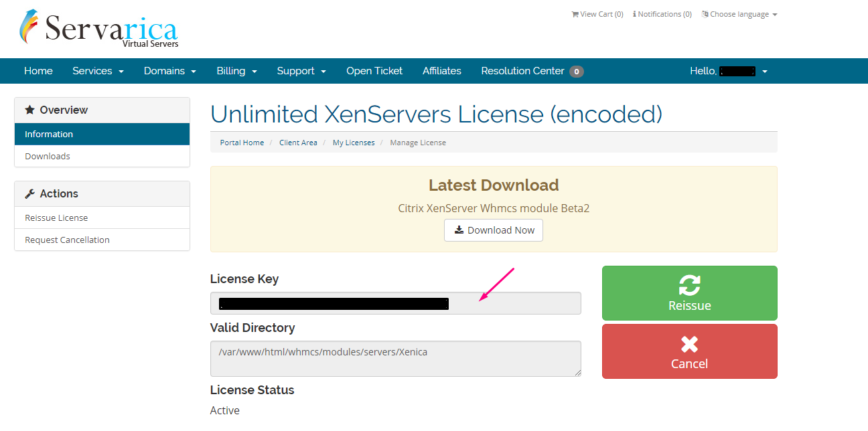Expand the Services menu
The width and height of the screenshot is (868, 431).
(x=98, y=71)
